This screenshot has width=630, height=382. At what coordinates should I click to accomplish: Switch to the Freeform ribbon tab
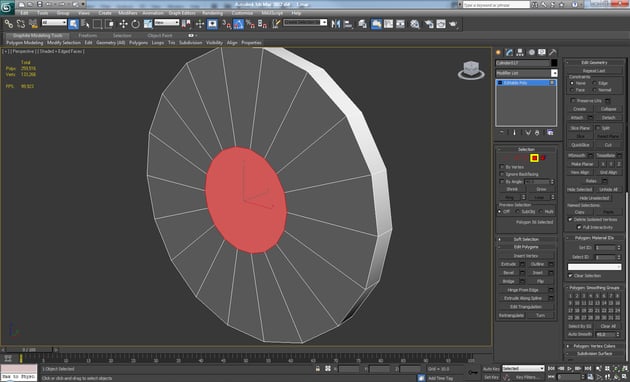pos(88,35)
